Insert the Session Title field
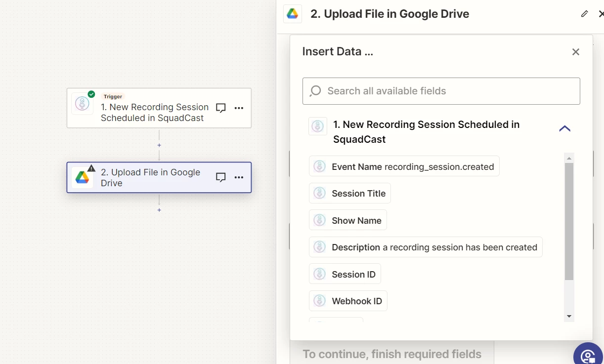This screenshot has height=364, width=604. (x=349, y=193)
